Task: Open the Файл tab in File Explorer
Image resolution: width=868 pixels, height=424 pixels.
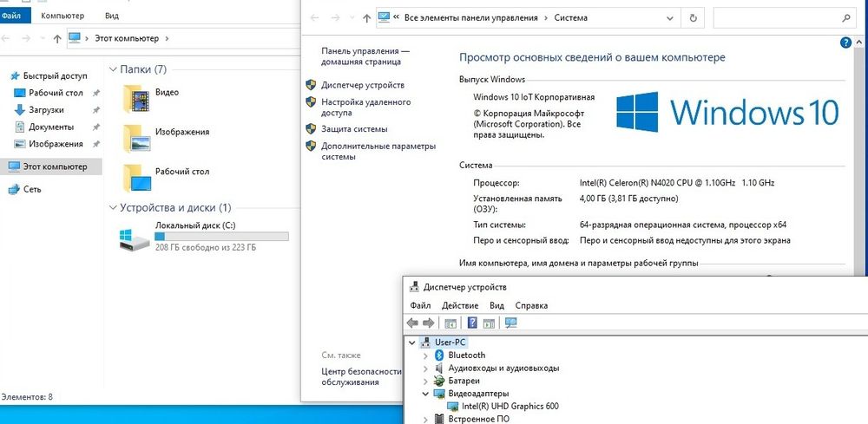Action: [x=13, y=16]
